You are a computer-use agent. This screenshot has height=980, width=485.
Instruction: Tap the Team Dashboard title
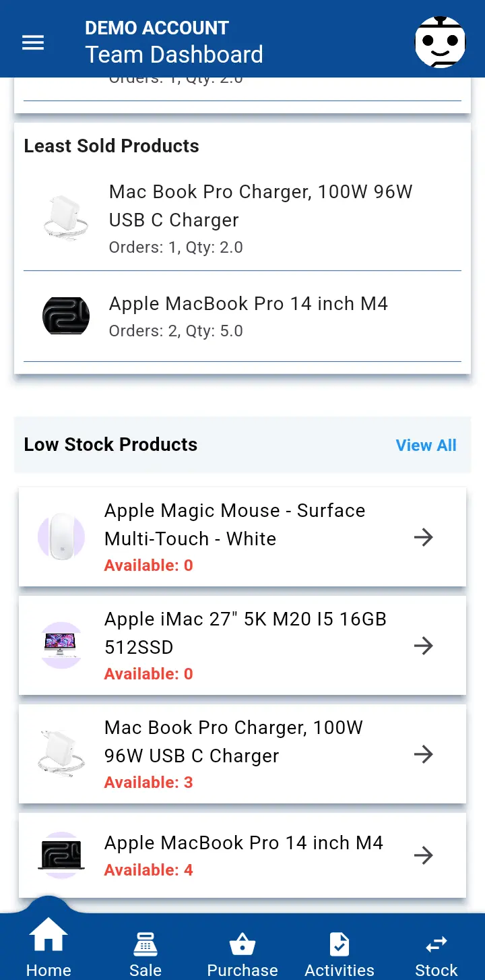pyautogui.click(x=174, y=55)
